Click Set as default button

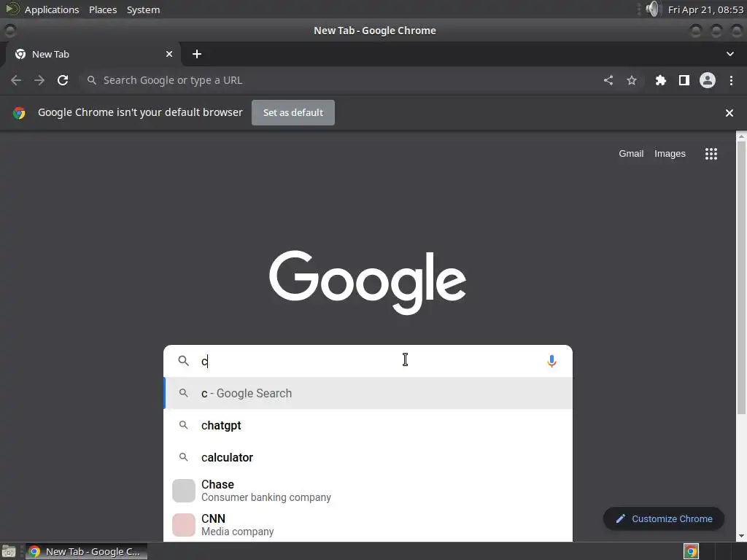click(x=293, y=113)
